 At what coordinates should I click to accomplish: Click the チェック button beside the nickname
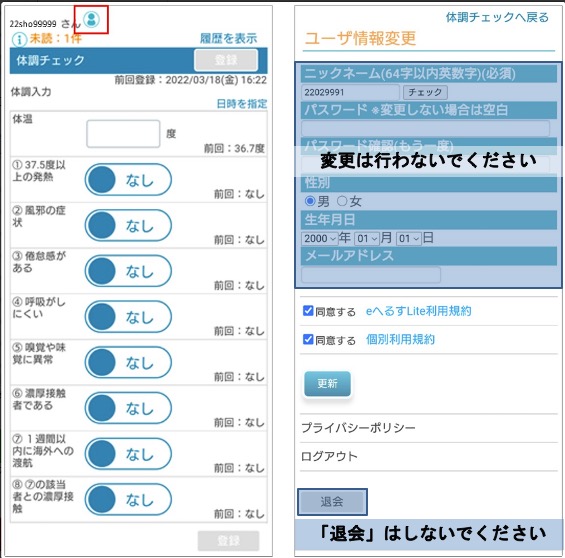click(x=425, y=92)
